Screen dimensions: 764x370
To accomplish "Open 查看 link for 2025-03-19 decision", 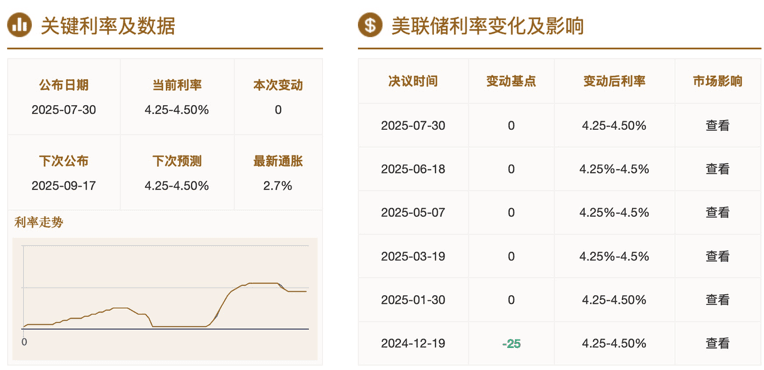I will click(x=717, y=256).
